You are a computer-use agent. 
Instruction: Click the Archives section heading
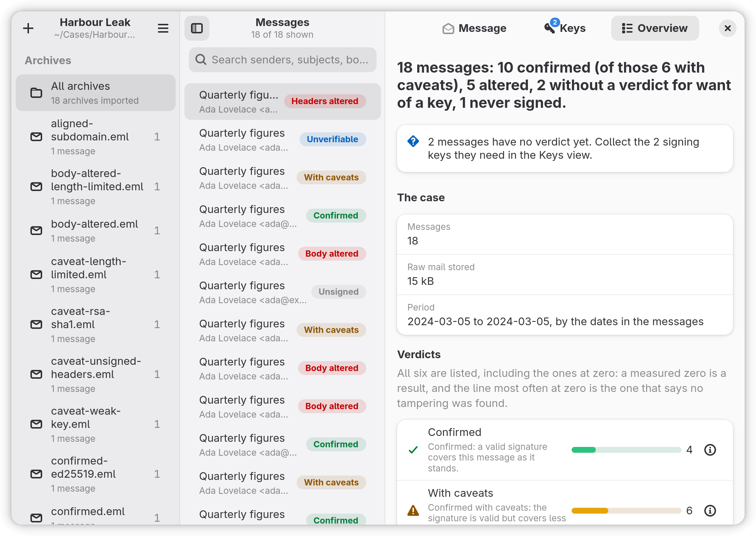(x=48, y=60)
